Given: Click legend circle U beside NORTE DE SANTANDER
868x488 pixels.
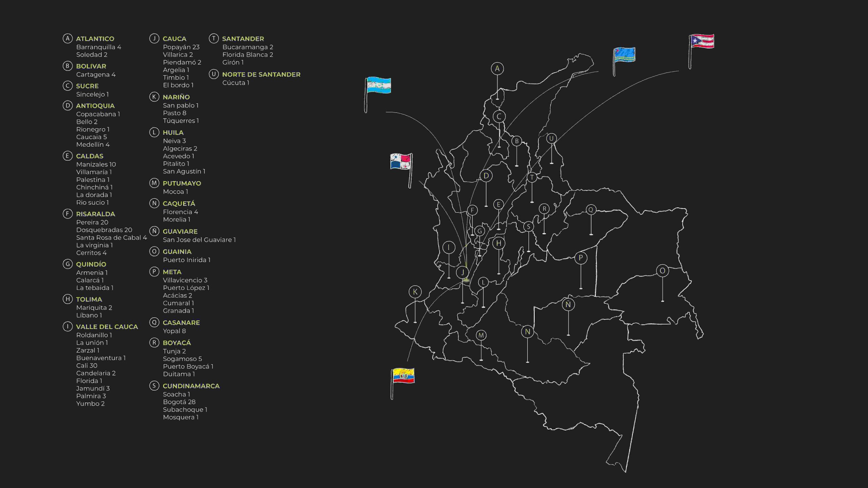Looking at the screenshot, I should tap(214, 74).
